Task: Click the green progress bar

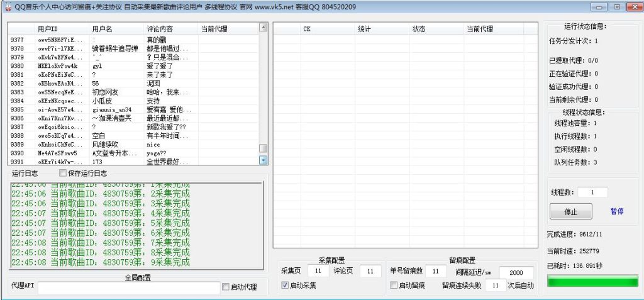Action: click(x=592, y=281)
